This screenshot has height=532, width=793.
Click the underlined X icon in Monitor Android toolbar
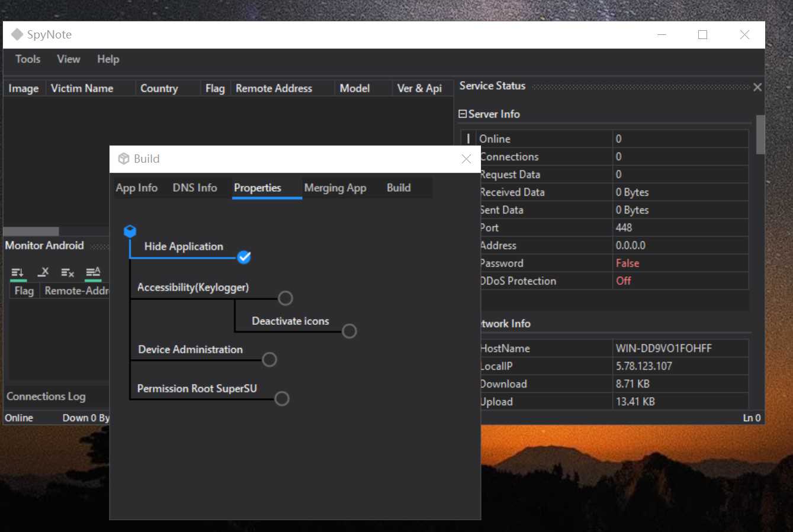click(x=43, y=272)
